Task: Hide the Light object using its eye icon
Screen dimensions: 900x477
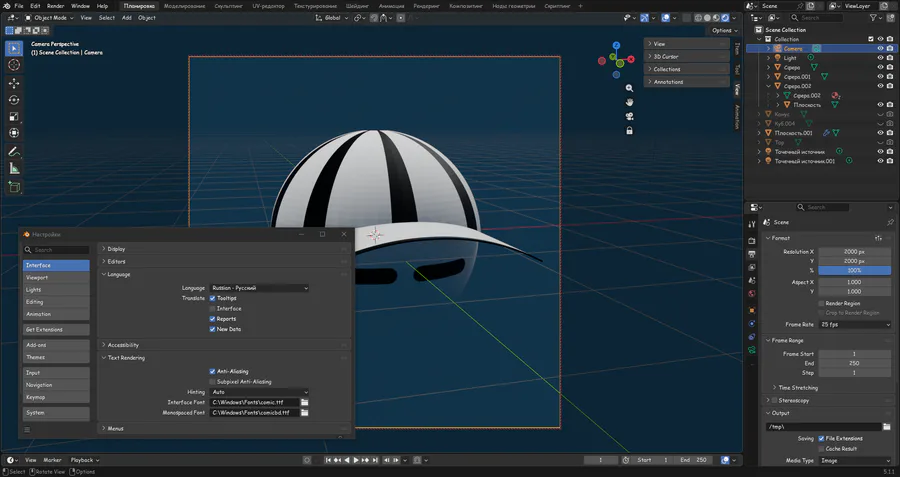Action: point(880,58)
